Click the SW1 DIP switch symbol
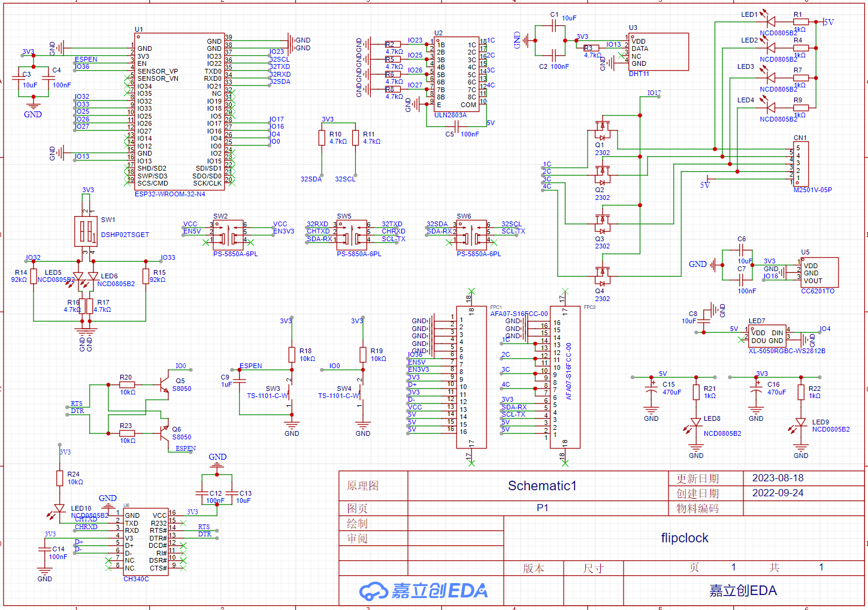 click(86, 231)
